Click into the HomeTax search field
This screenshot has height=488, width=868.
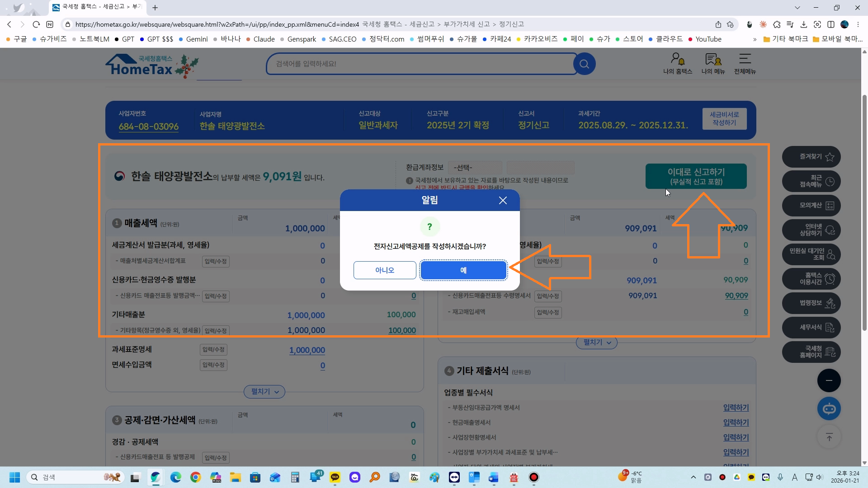[420, 64]
